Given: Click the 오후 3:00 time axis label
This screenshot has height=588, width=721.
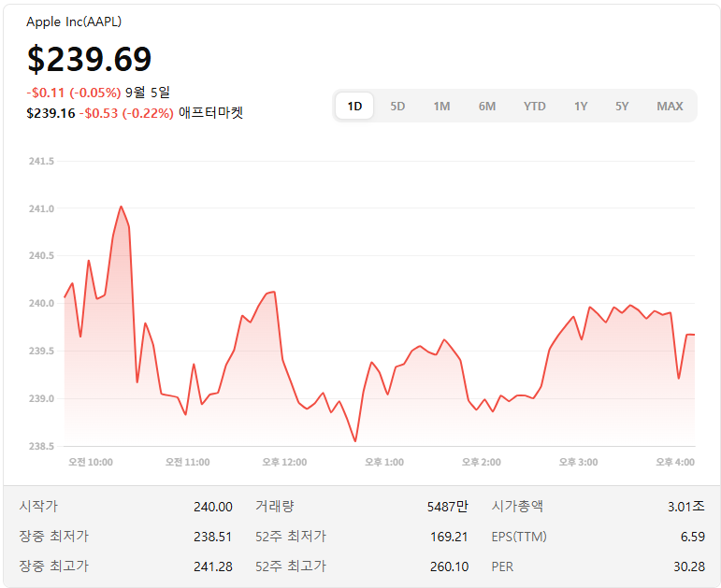Looking at the screenshot, I should (x=579, y=462).
